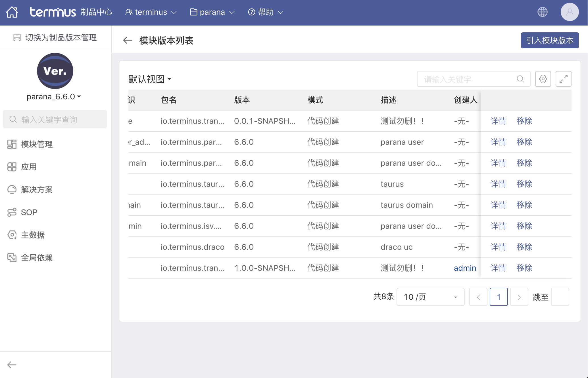Open the 10 /页 page size dropdown
Viewport: 588px width, 378px height.
430,297
